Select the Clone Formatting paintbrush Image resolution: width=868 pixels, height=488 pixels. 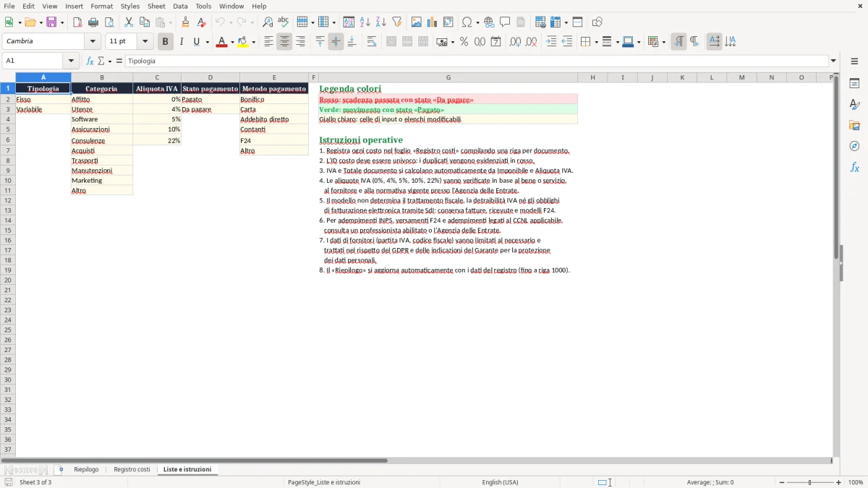pos(185,22)
